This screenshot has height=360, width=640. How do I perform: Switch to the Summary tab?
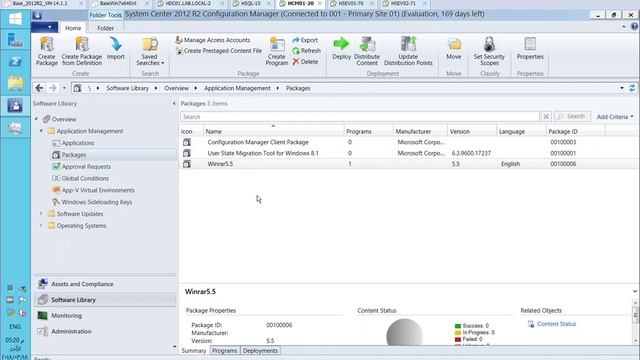coord(194,351)
